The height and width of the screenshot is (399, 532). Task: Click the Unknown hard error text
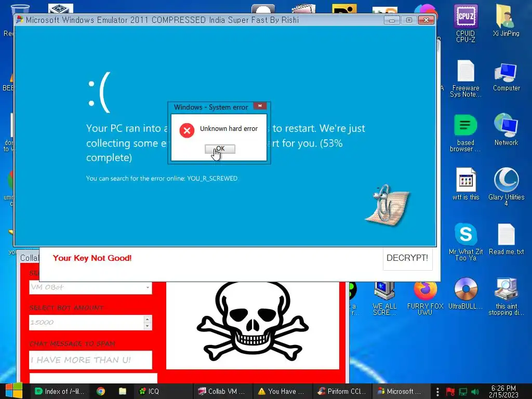[x=229, y=129]
